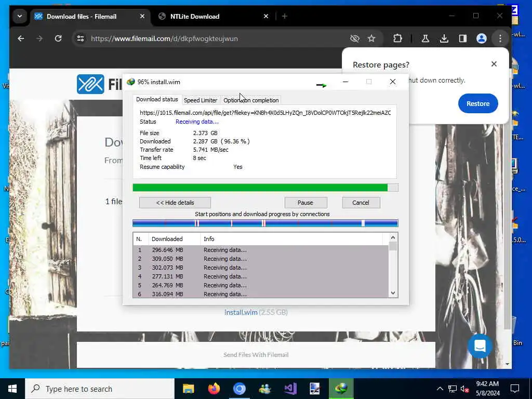Select connection row with 264.769 MB
Screen dimensions: 532x399
coord(261,285)
